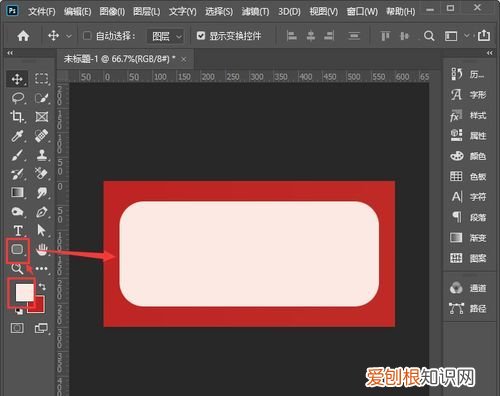Select the Clone Stamp tool

click(x=42, y=155)
